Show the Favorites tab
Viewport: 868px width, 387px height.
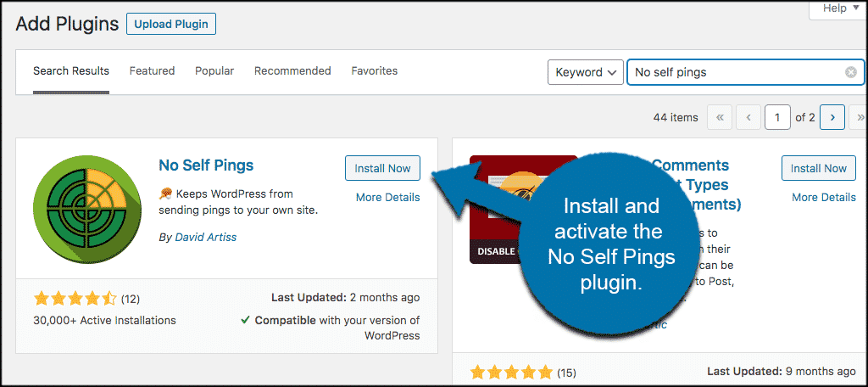point(375,71)
